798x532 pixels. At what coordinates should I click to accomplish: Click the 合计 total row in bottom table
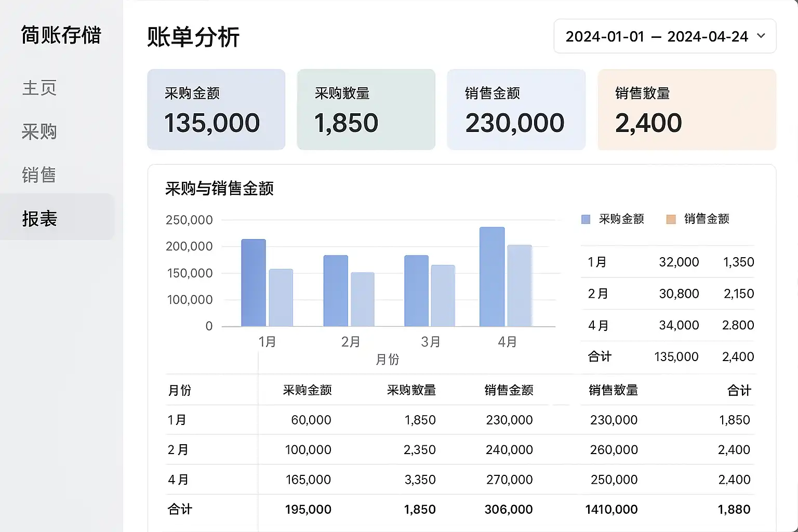(180, 509)
